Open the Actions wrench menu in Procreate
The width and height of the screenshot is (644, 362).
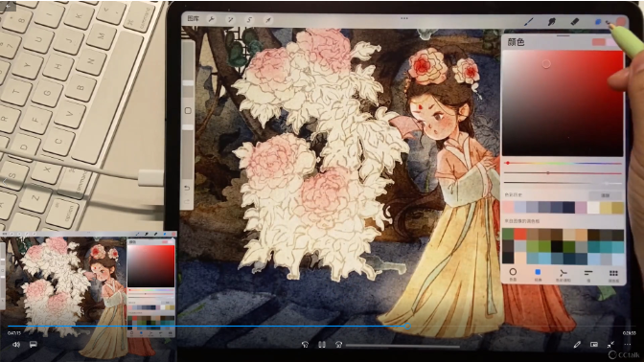(x=212, y=19)
